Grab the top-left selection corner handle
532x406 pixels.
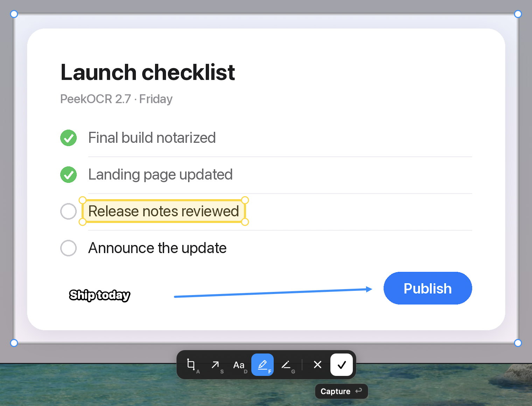tap(14, 14)
